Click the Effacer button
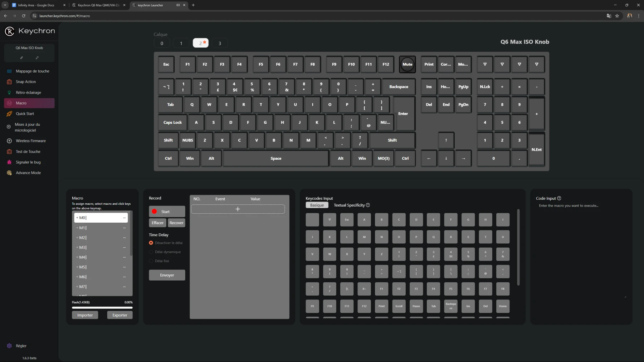 click(157, 223)
